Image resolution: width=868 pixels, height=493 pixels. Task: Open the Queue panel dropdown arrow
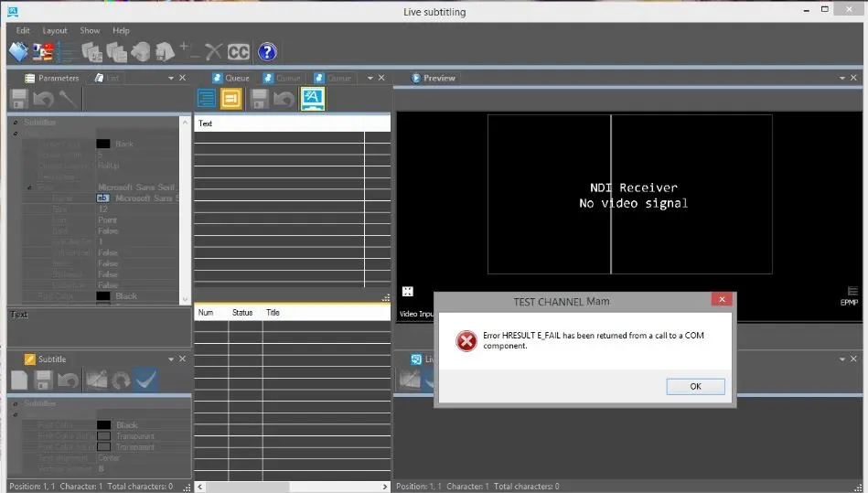tap(370, 79)
